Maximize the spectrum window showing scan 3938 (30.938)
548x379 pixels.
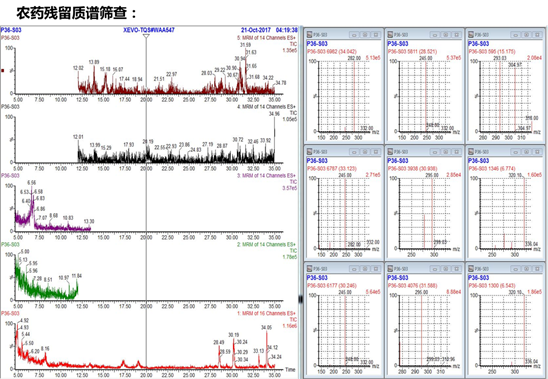(446, 152)
